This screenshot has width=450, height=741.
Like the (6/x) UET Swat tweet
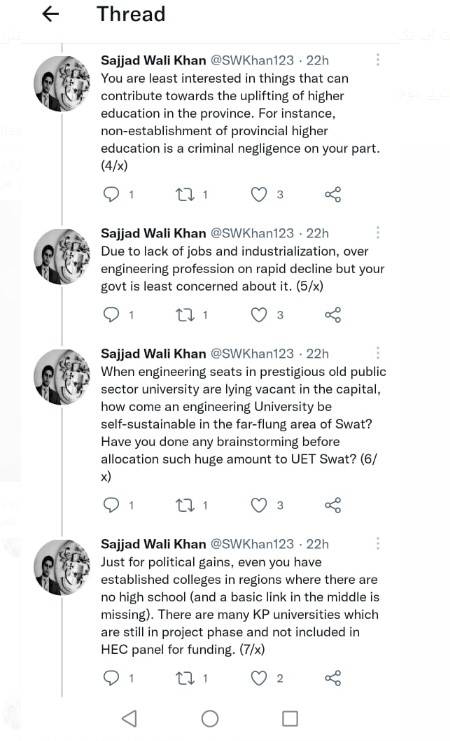259,505
